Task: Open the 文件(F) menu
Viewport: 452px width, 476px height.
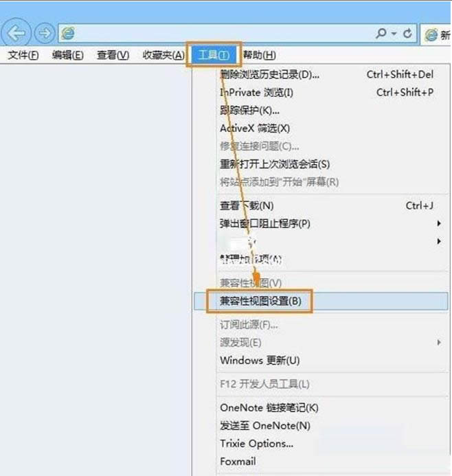Action: tap(23, 55)
